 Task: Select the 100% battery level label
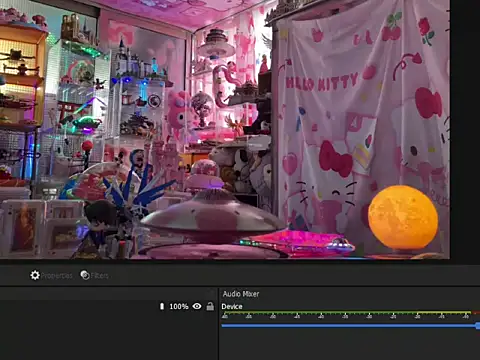[x=179, y=306]
